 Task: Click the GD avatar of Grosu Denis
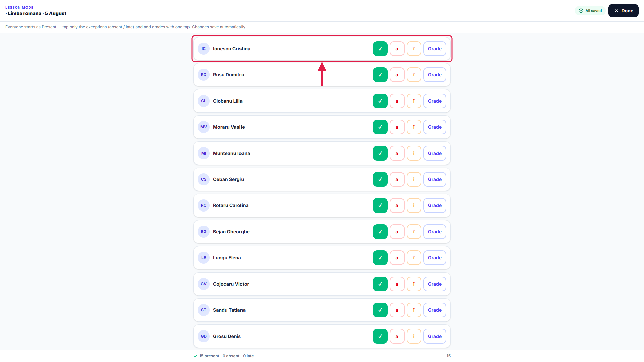pyautogui.click(x=204, y=336)
